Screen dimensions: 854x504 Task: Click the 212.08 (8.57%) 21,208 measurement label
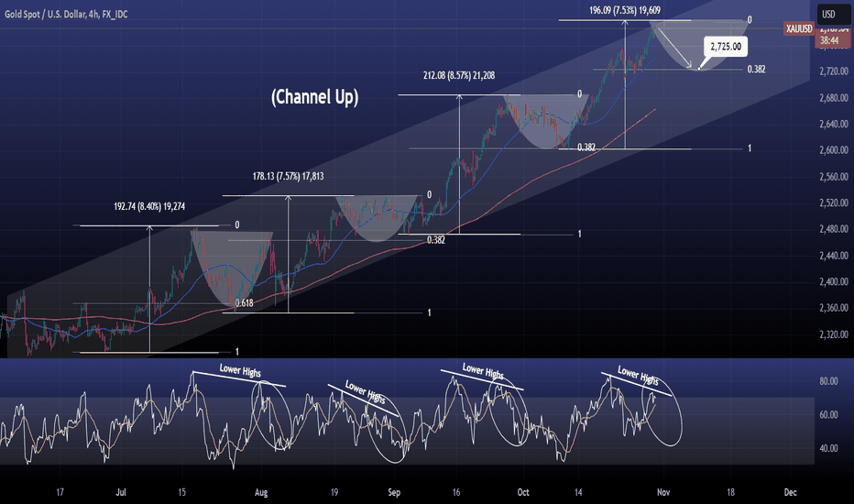[x=459, y=76]
